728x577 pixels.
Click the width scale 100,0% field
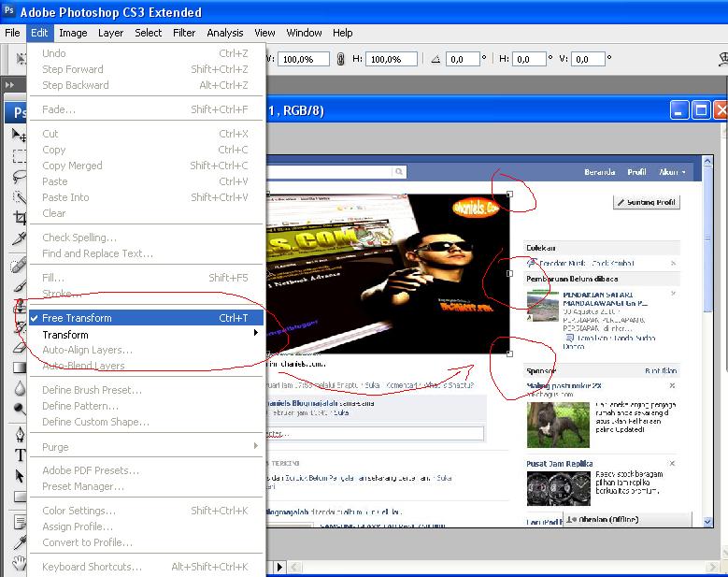304,59
